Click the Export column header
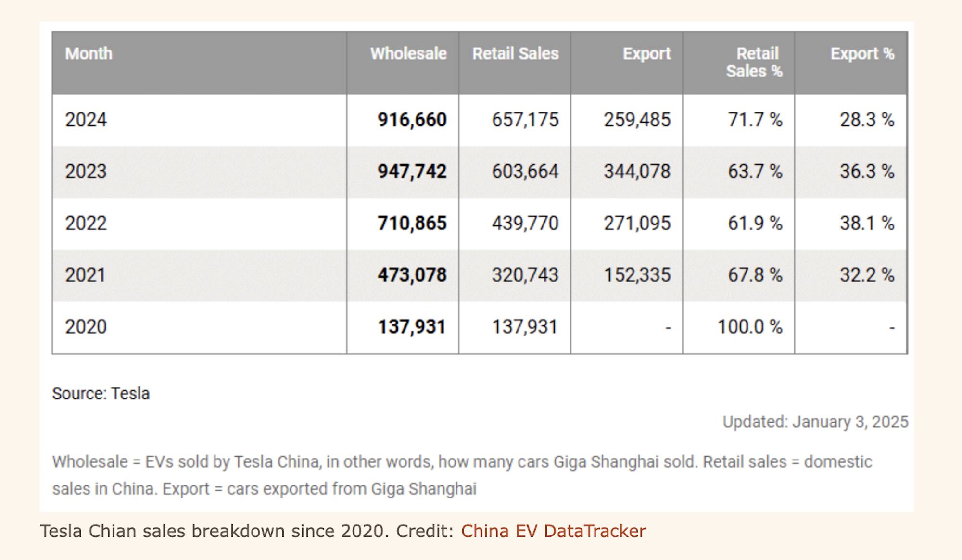Image resolution: width=962 pixels, height=560 pixels. 646,54
